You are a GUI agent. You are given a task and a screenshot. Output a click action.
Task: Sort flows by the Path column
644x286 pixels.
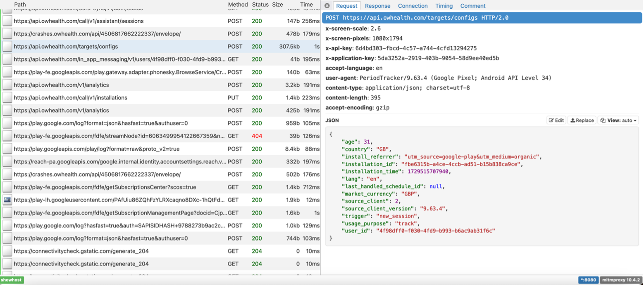(x=20, y=4)
